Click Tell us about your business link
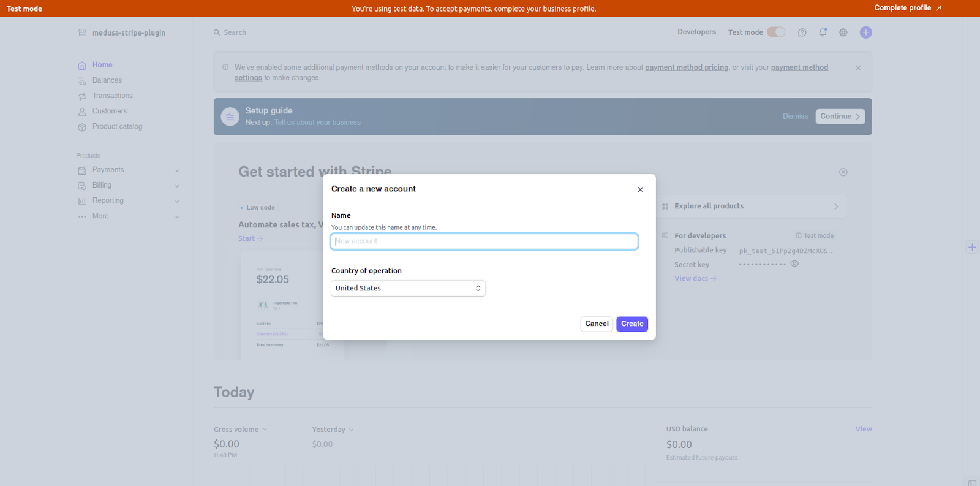This screenshot has width=980, height=486. tap(317, 123)
